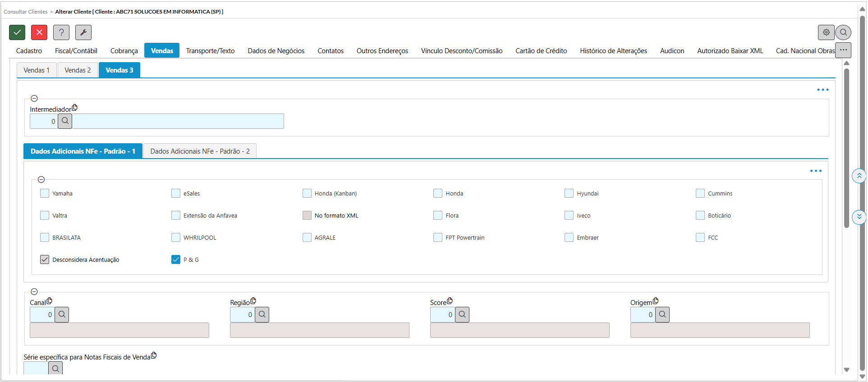Image resolution: width=868 pixels, height=382 pixels.
Task: Switch to the Vendas 2 sub-tab
Action: coord(78,70)
